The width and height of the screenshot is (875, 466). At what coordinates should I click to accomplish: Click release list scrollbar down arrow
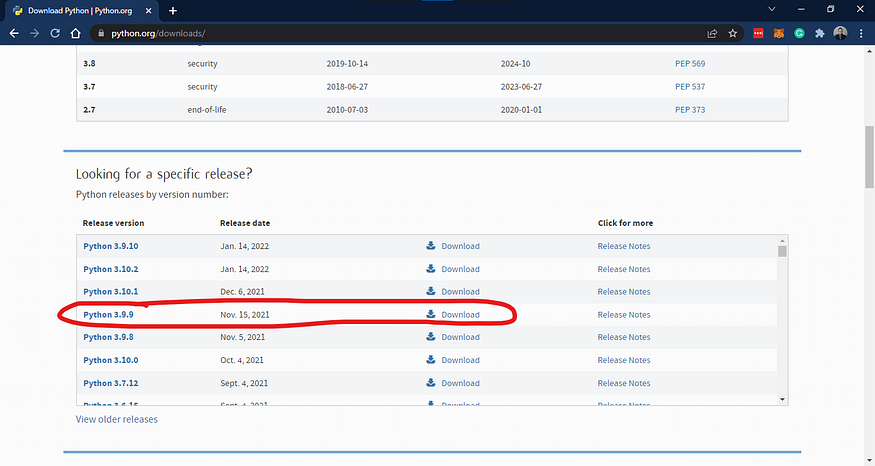click(x=782, y=399)
